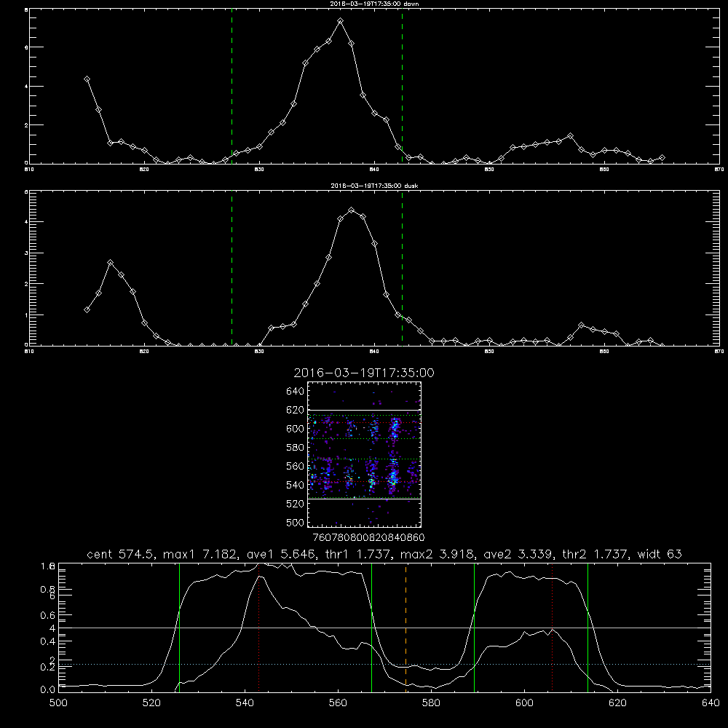The height and width of the screenshot is (728, 728).
Task: Click the 'max2 3.918' statistic text
Action: click(439, 554)
